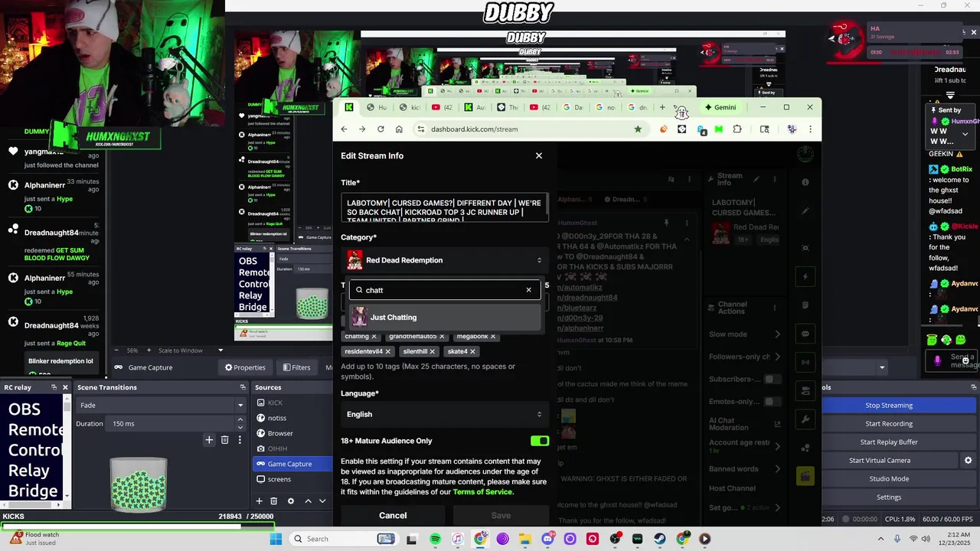Viewport: 980px width, 551px height.
Task: Open Chrome three-dot menu
Action: (810, 129)
